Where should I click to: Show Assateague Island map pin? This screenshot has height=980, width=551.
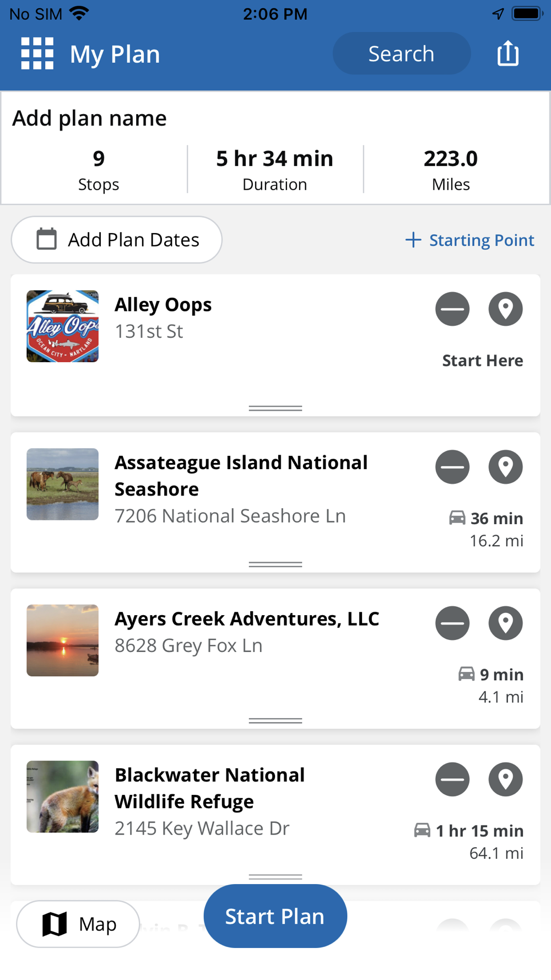pyautogui.click(x=505, y=467)
